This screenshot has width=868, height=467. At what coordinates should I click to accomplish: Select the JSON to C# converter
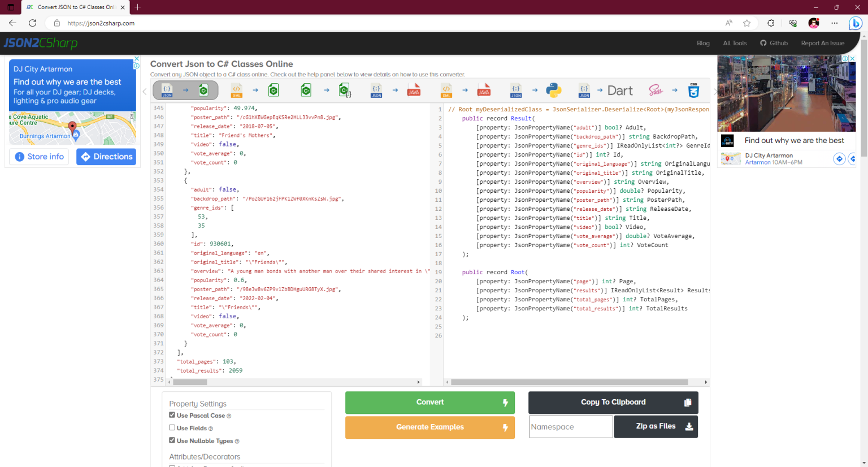tap(185, 89)
